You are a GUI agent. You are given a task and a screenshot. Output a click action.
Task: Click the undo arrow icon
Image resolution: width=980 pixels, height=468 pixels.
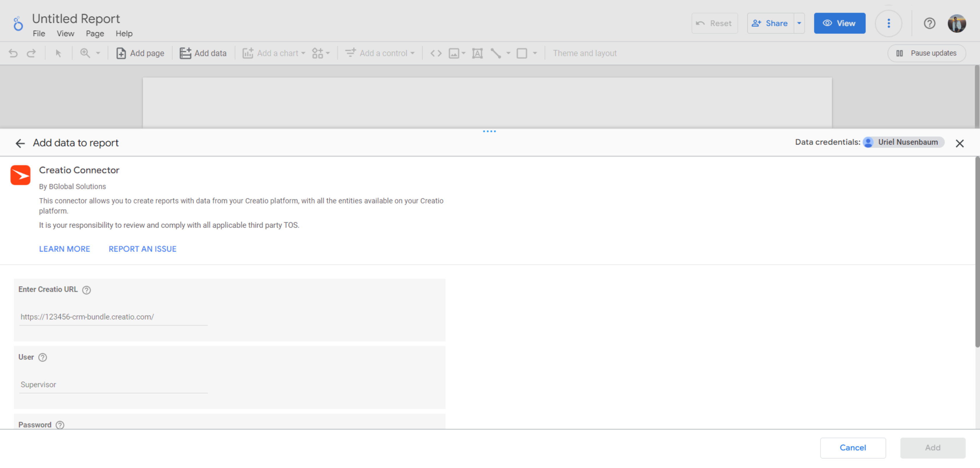click(13, 53)
